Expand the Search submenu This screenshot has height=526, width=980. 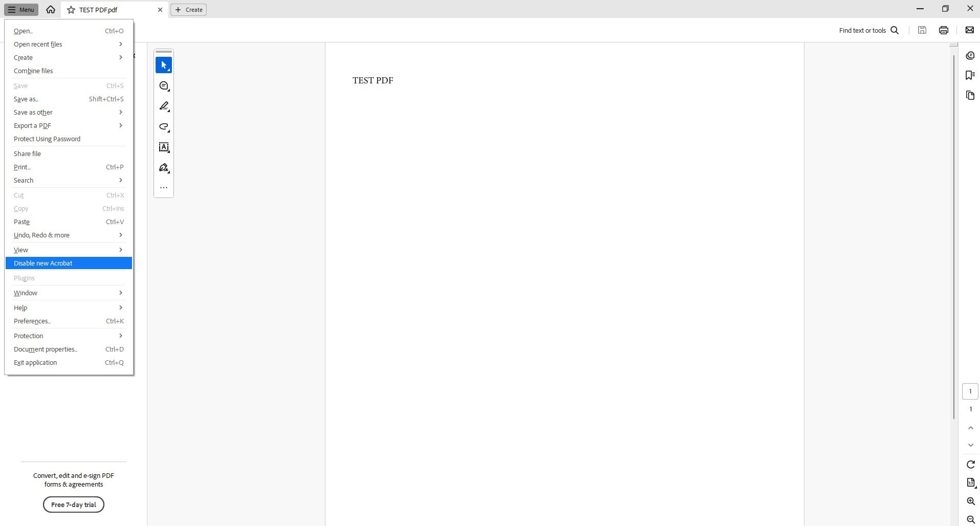69,180
